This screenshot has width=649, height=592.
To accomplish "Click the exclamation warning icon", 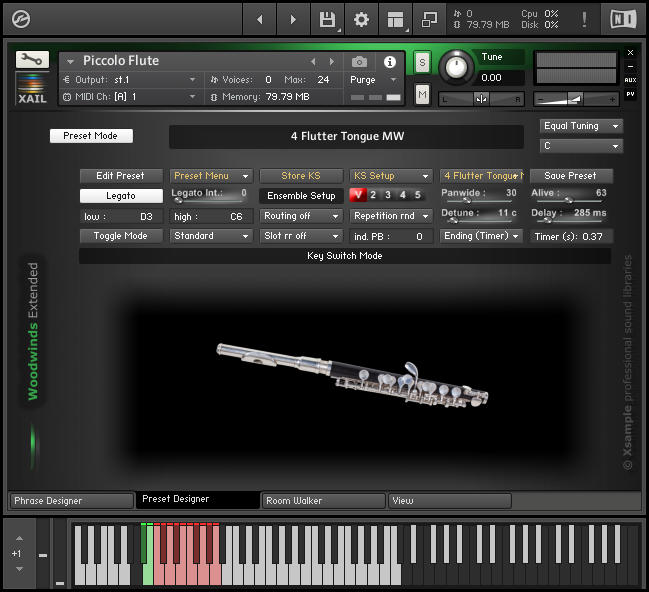I will (x=584, y=19).
